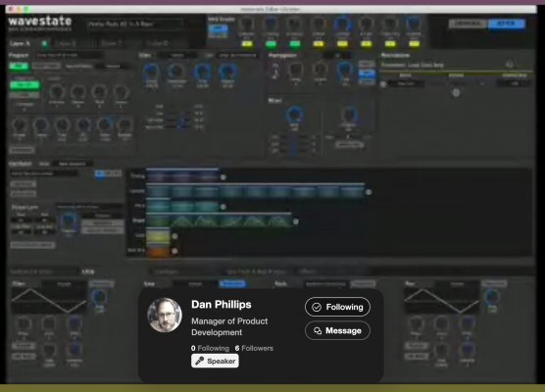Click the add-step circle on Shape lane

295,221
